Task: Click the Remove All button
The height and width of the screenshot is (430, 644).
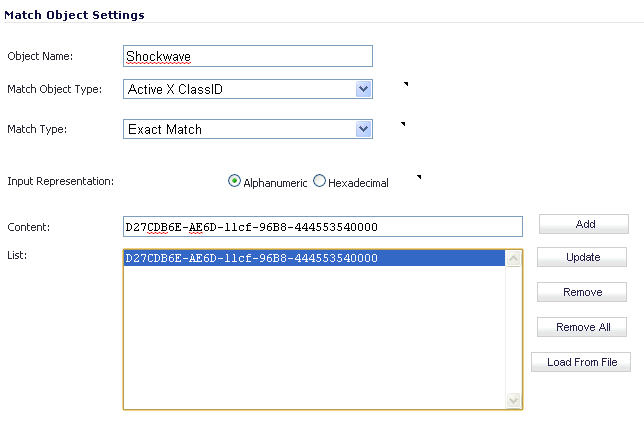Action: (x=582, y=327)
